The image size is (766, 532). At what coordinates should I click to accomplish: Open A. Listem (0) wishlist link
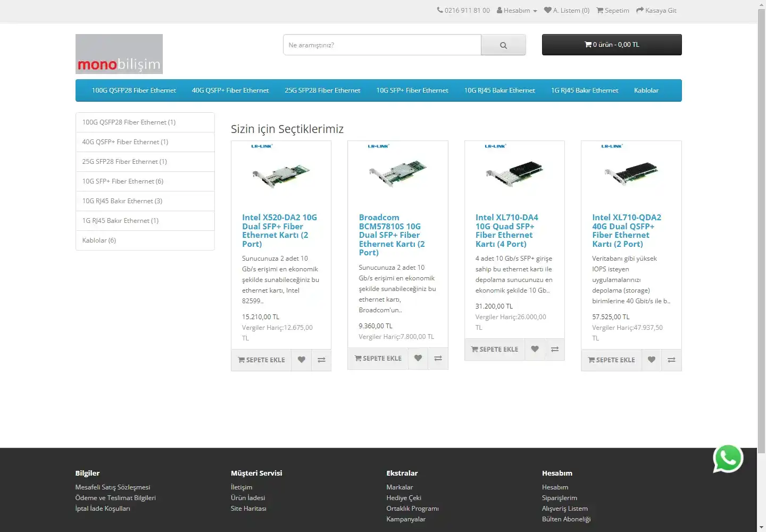tap(567, 10)
